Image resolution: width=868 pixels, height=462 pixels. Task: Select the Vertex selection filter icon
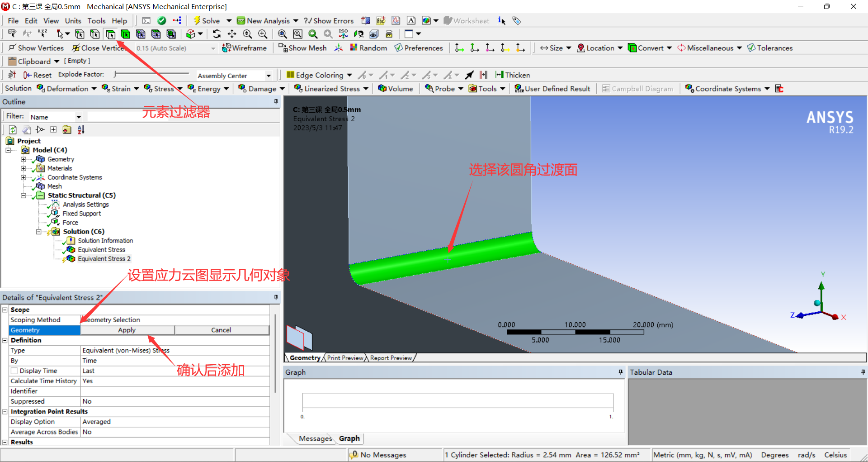point(80,34)
